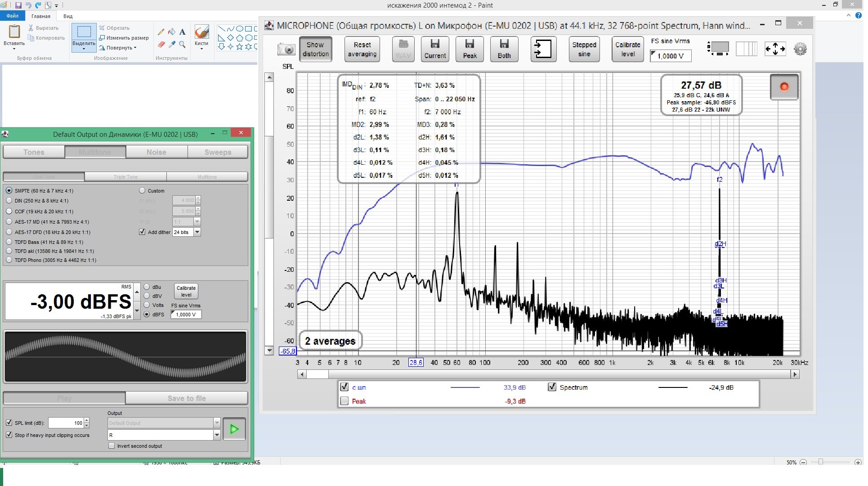The height and width of the screenshot is (486, 868).
Task: Toggle the Add dither checkbox
Action: tap(142, 232)
